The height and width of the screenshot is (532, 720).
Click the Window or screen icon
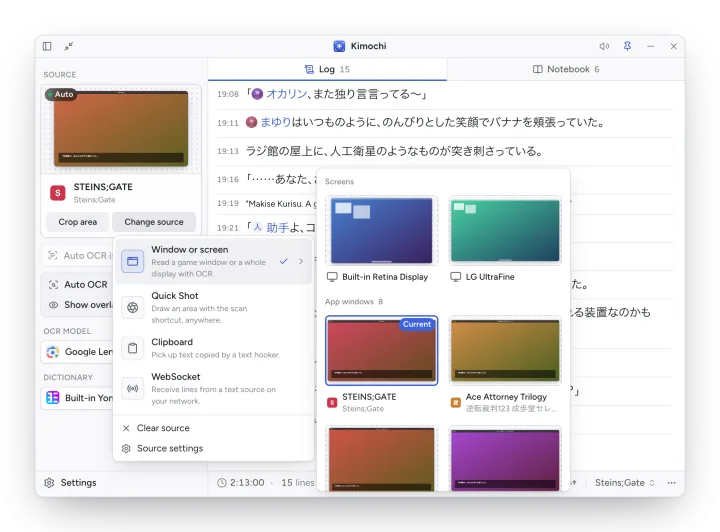pos(132,261)
